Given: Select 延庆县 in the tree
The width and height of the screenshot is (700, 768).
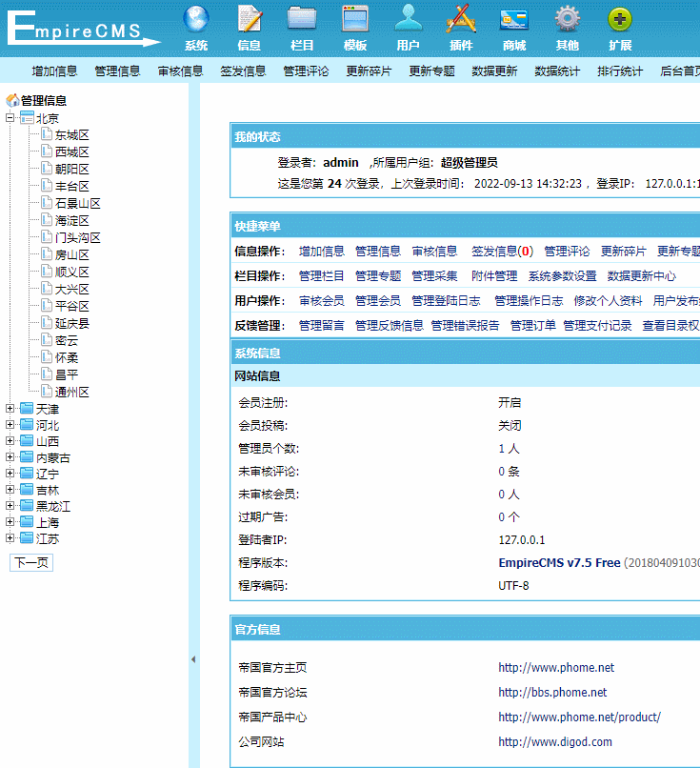Looking at the screenshot, I should click(x=72, y=323).
